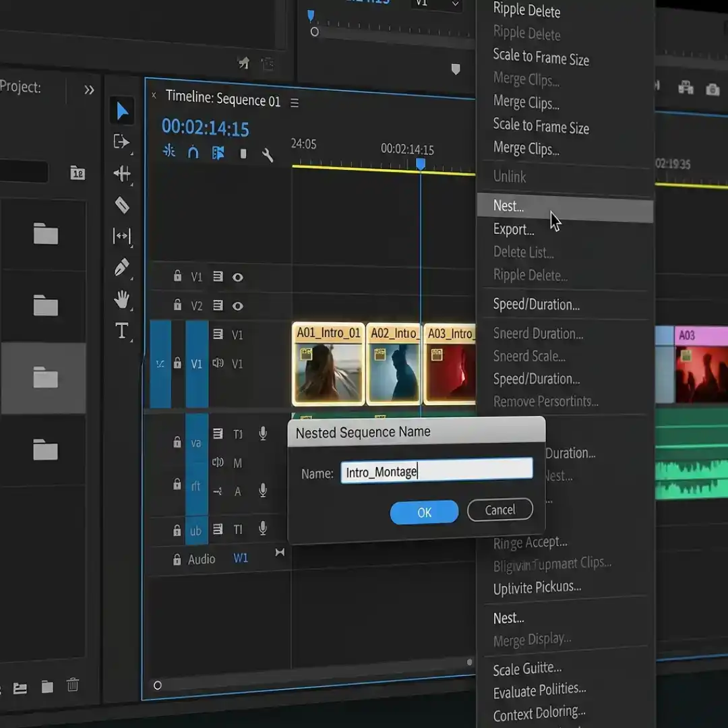Close the Timeline Sequence 01 tab
This screenshot has width=728, height=728.
154,95
